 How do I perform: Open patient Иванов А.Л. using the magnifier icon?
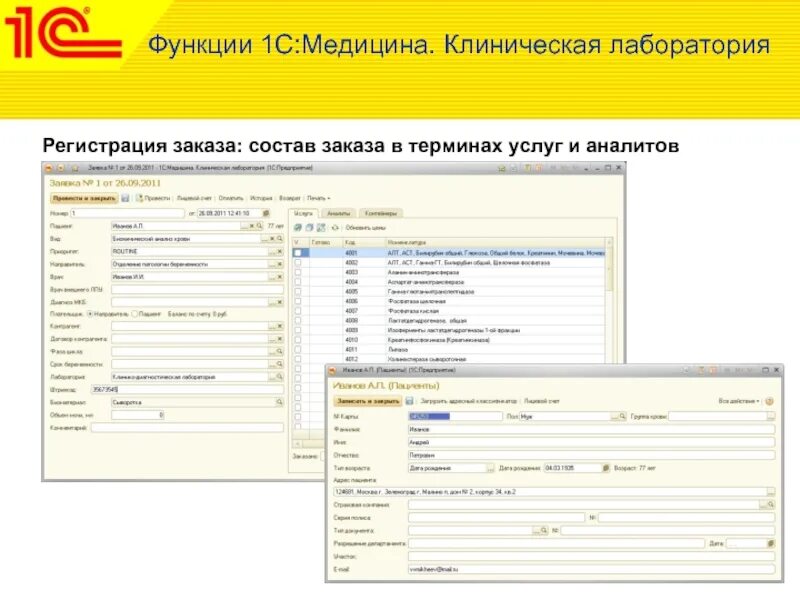point(259,226)
